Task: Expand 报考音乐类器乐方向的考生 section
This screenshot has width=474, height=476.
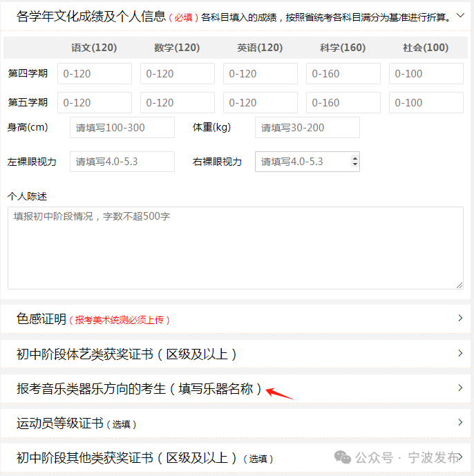Action: (460, 388)
